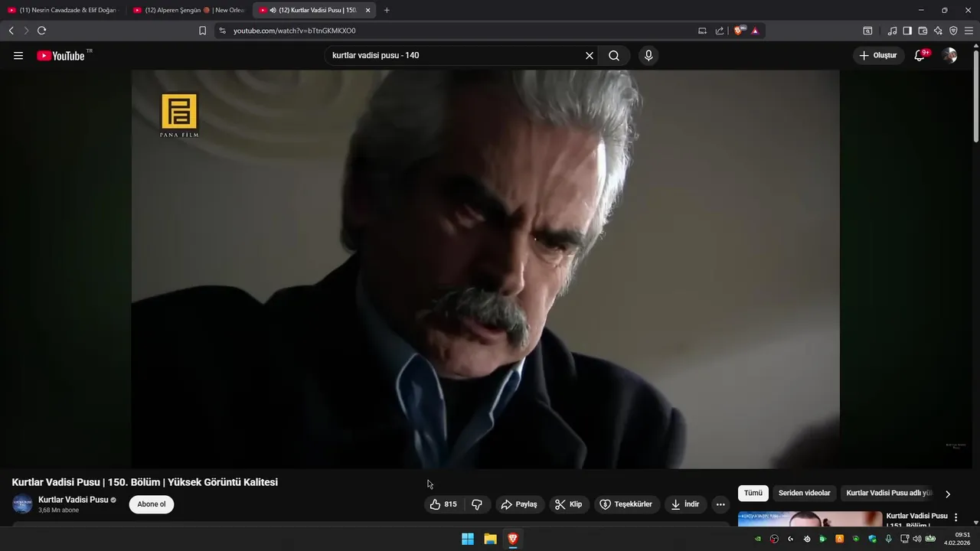Reload the page with the refresh icon
Screen dimensions: 980x551
42,31
